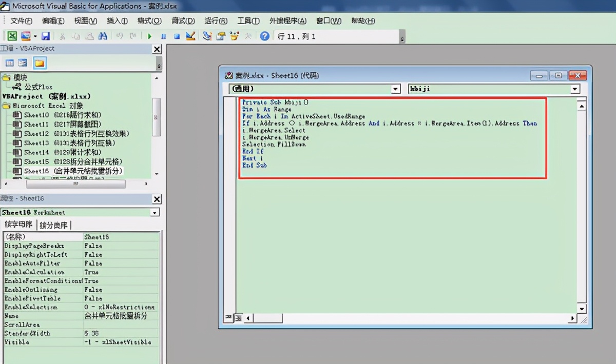Open the 帮助(H) menu

[363, 21]
